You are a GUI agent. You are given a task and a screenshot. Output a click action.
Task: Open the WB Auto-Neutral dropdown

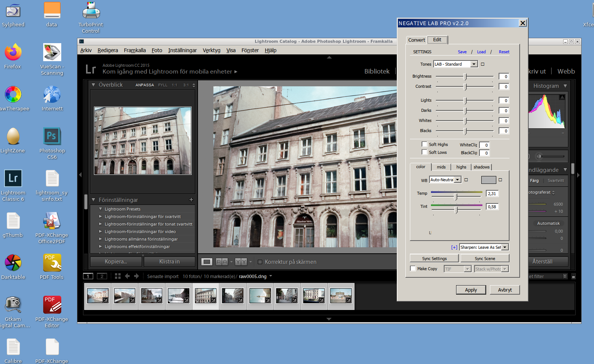445,180
